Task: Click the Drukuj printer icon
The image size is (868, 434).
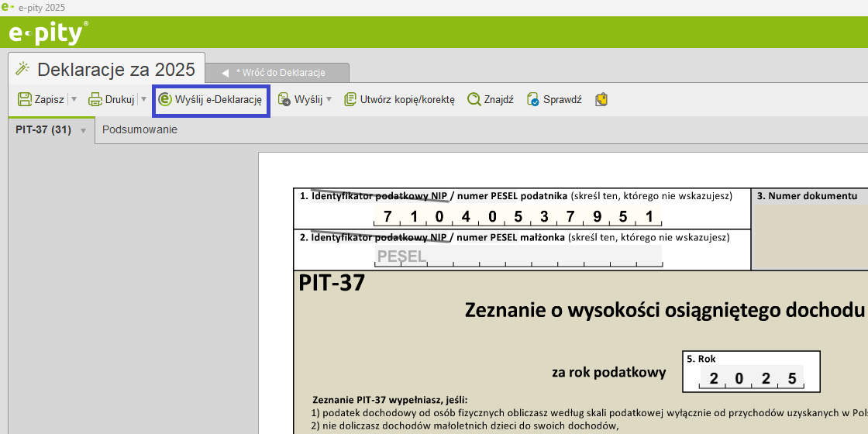Action: (95, 99)
